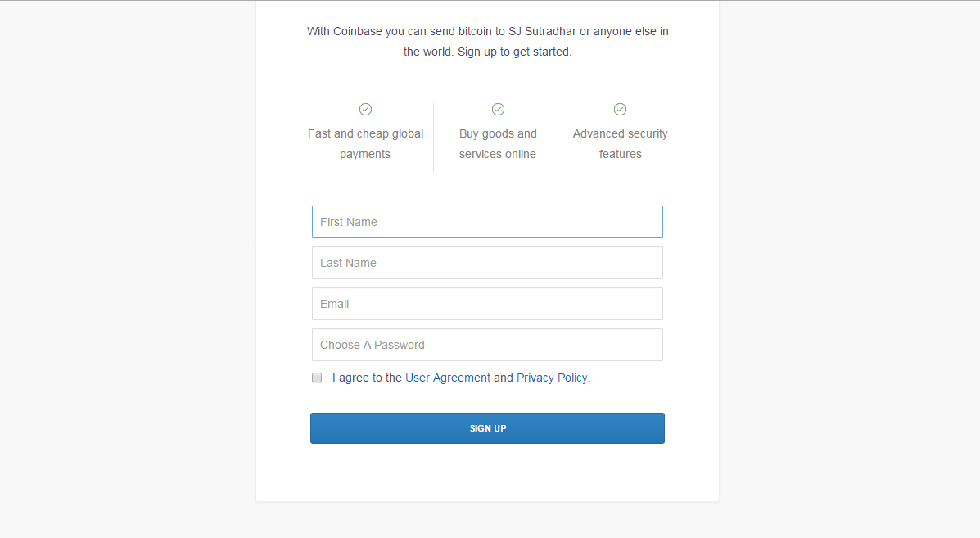The height and width of the screenshot is (538, 980).
Task: Select the Last Name text field
Action: pos(487,263)
